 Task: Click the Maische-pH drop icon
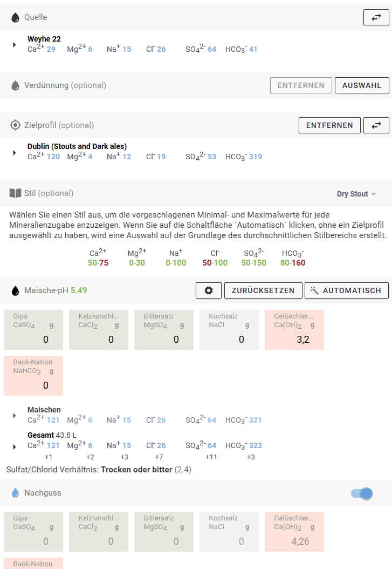click(x=16, y=290)
